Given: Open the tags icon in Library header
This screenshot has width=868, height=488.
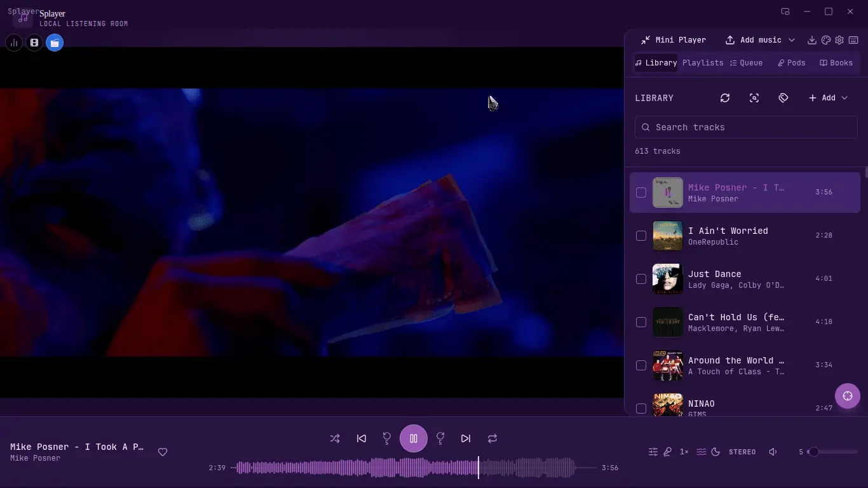Looking at the screenshot, I should (x=783, y=98).
